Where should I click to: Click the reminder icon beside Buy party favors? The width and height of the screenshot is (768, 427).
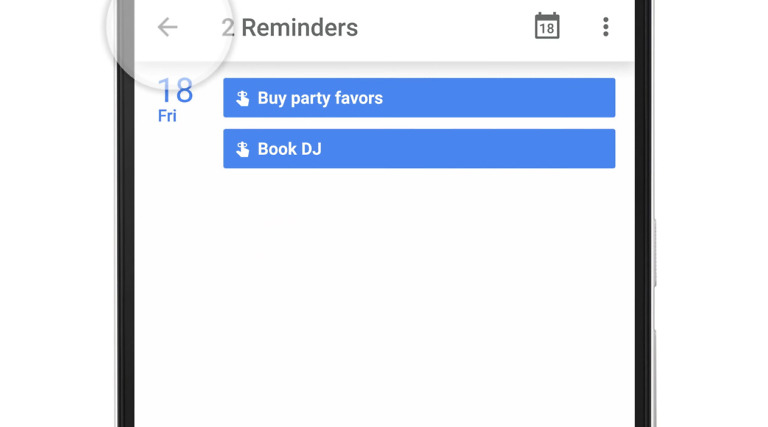pos(242,98)
